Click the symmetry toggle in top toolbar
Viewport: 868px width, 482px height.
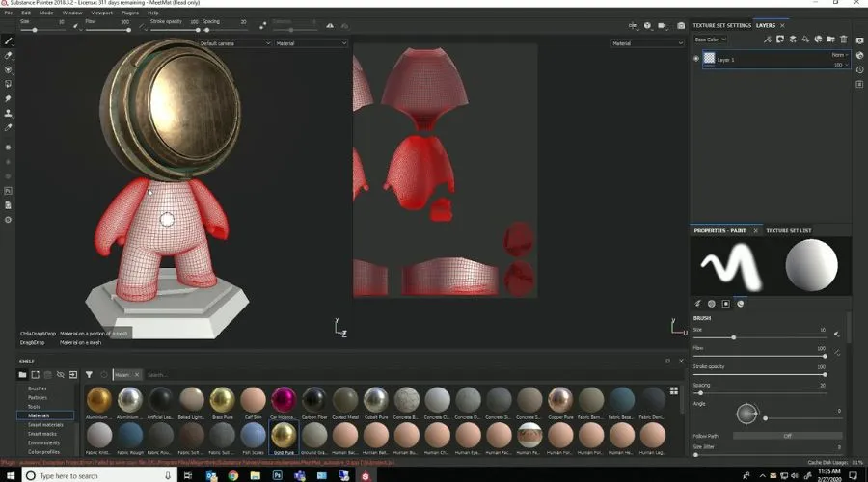click(x=330, y=25)
